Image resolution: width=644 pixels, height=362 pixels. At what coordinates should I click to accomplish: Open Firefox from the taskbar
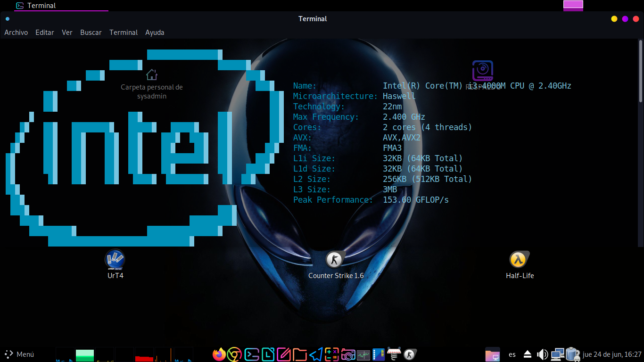point(219,354)
